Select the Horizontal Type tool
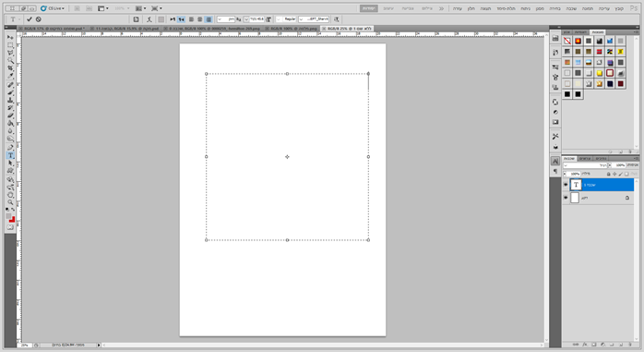This screenshot has width=644, height=352. pyautogui.click(x=10, y=155)
